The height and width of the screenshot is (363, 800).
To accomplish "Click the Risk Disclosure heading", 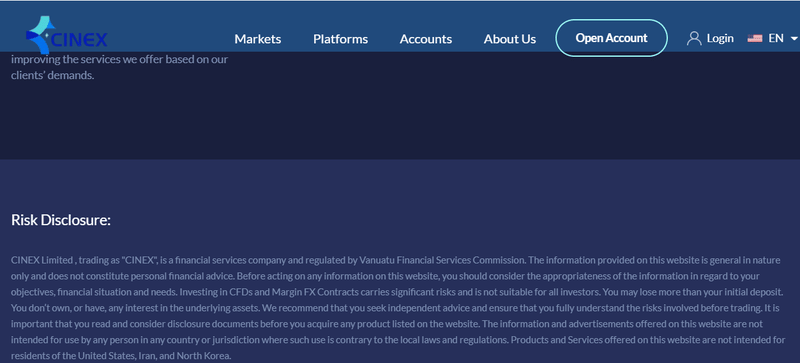I will (x=61, y=220).
